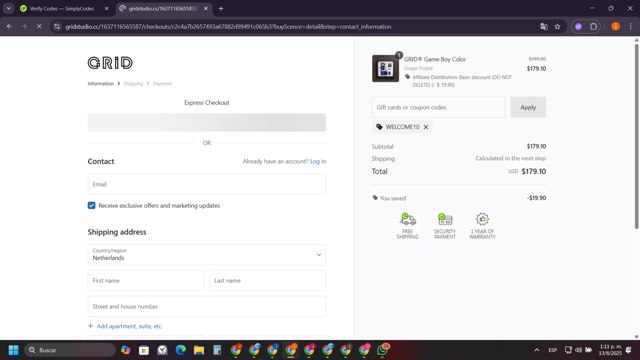Click the taskbar Buscar search box

(x=70, y=350)
